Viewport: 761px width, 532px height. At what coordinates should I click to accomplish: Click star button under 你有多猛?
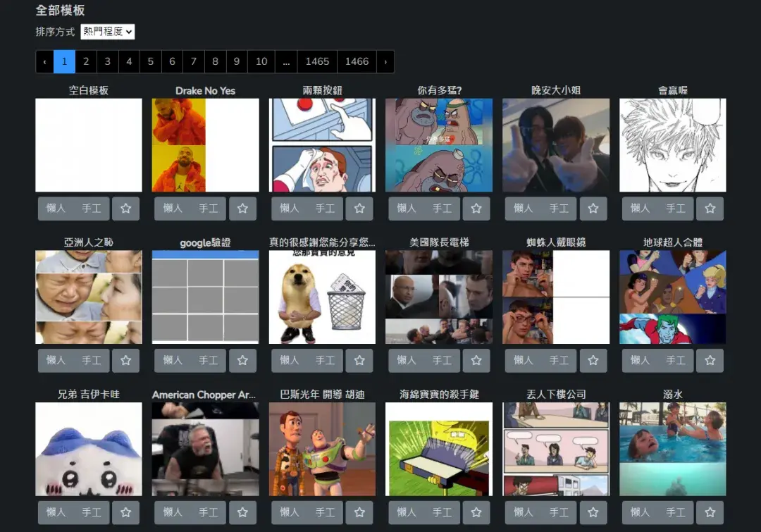coord(476,209)
